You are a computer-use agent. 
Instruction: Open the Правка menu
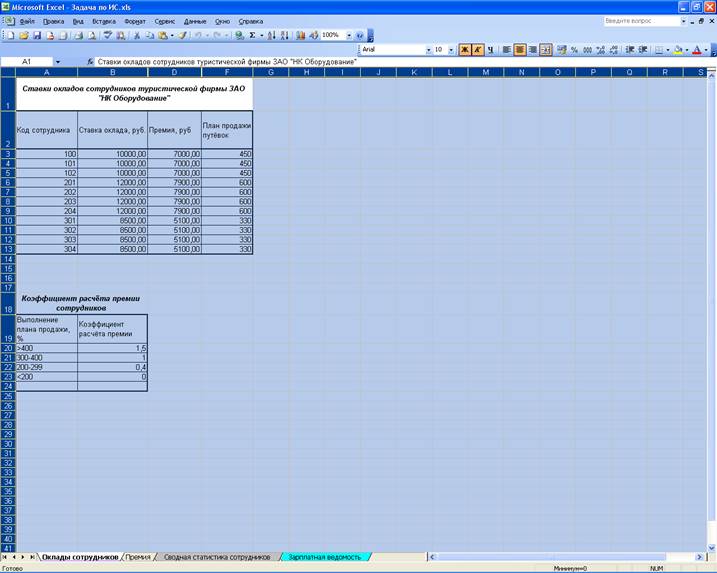point(54,21)
